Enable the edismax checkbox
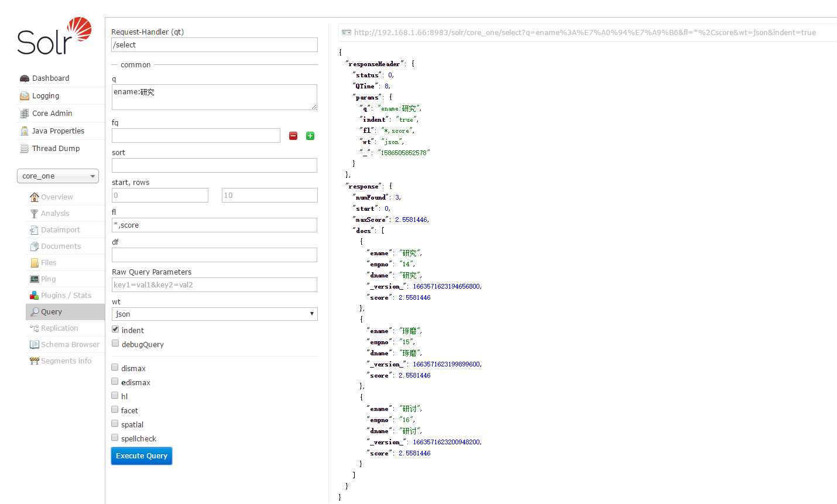 115,382
